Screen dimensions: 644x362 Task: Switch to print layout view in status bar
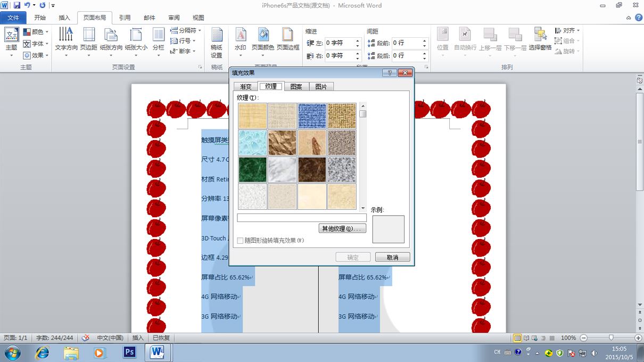[517, 338]
